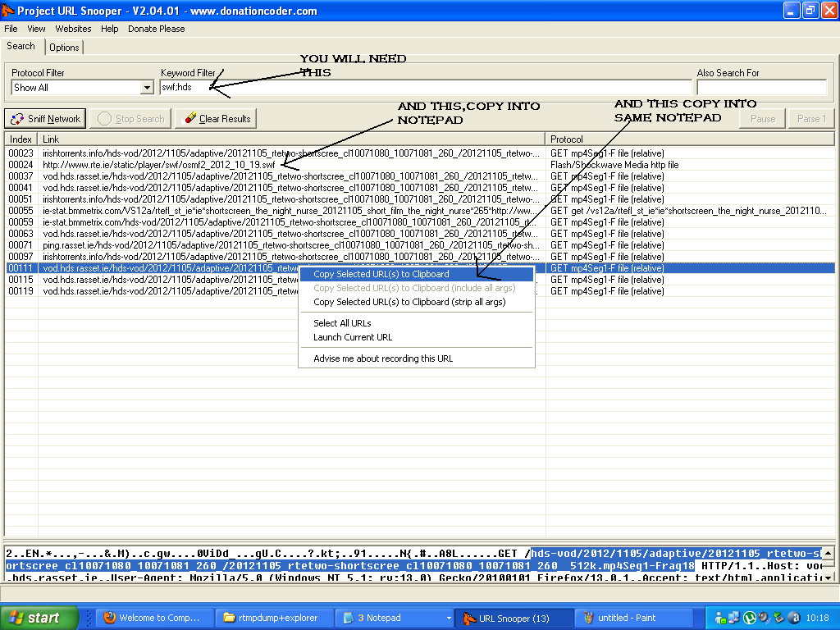Choose Select All URLs in context menu
The image size is (840, 630).
click(416, 323)
